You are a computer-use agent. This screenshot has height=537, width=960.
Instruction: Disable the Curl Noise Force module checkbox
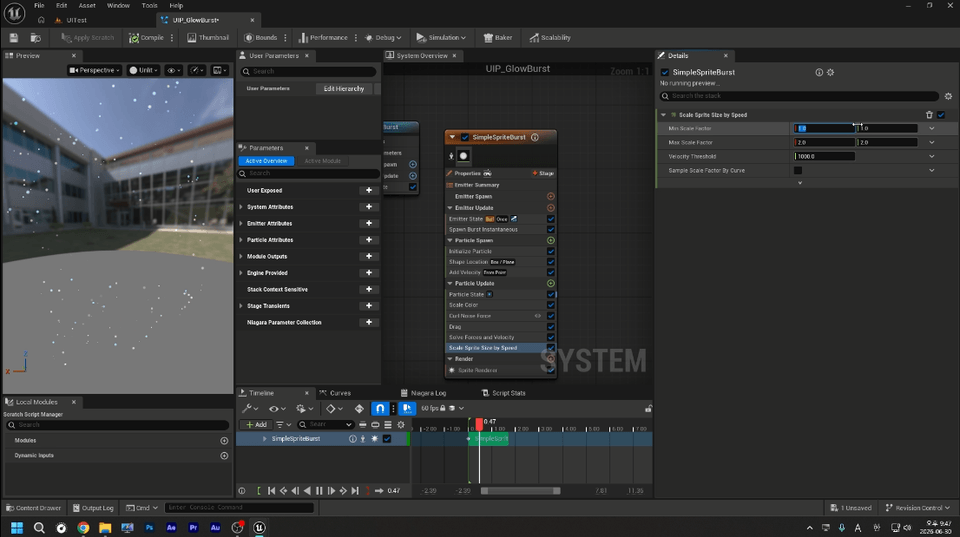[550, 316]
